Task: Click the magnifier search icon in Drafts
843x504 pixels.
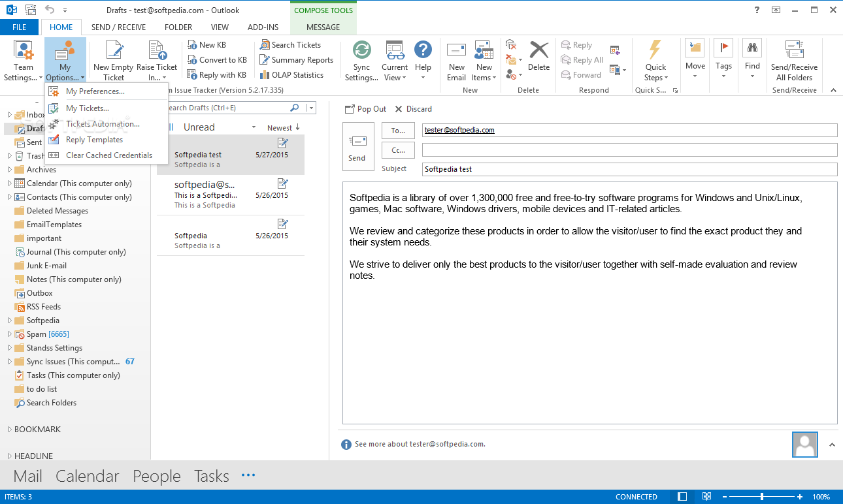Action: [295, 108]
